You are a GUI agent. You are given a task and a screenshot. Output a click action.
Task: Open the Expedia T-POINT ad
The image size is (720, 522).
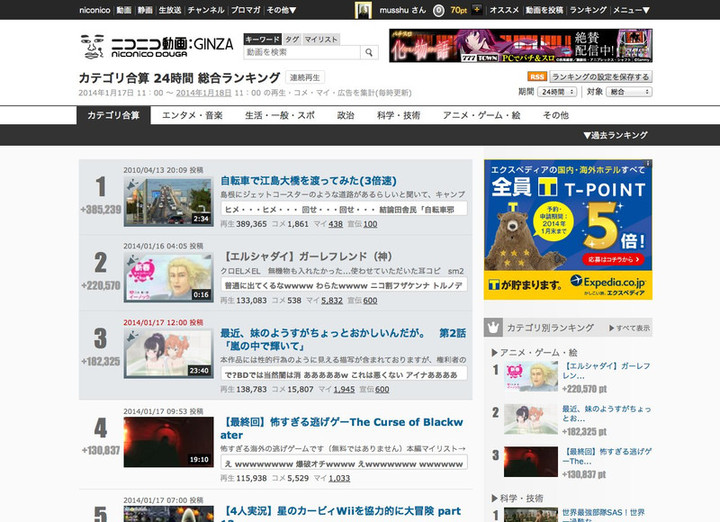click(x=568, y=230)
